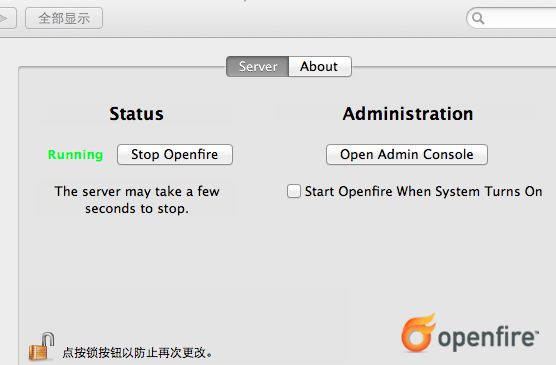
Task: Click the Administration heading
Action: [408, 114]
